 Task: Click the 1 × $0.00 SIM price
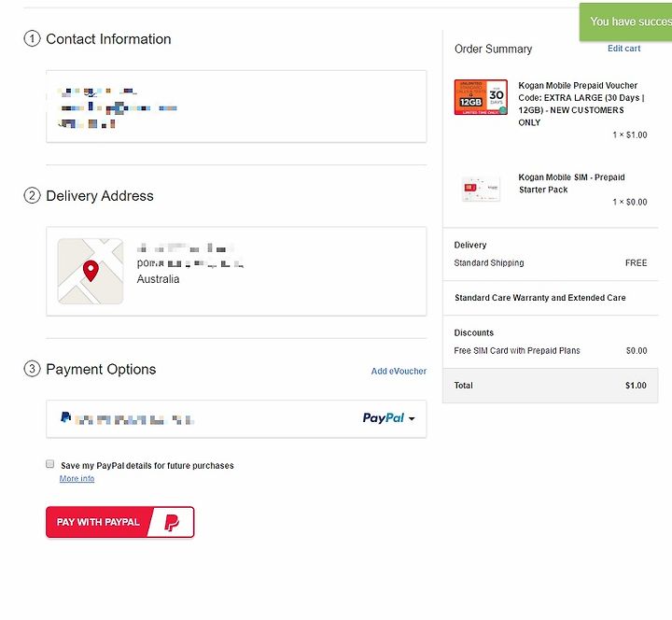[x=630, y=202]
